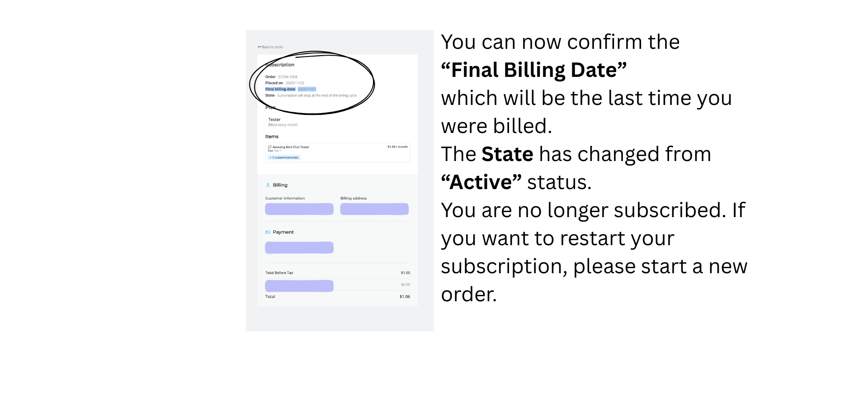Click the redacted box under Payment heading
This screenshot has height=413, width=868.
tap(299, 247)
